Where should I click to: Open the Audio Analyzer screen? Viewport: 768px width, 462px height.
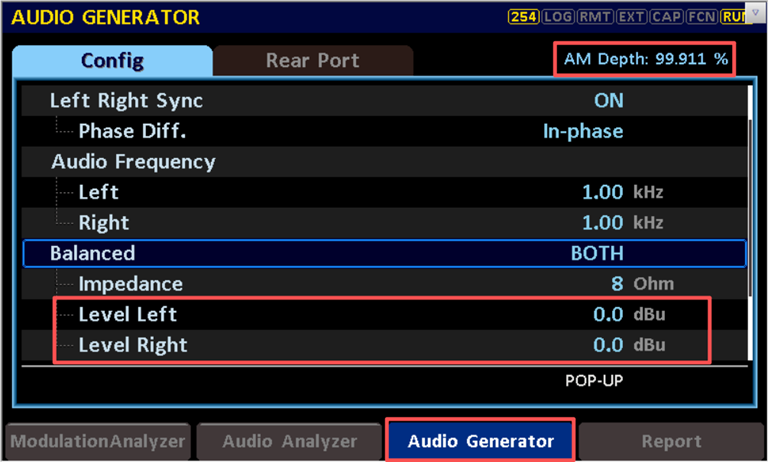pos(289,441)
